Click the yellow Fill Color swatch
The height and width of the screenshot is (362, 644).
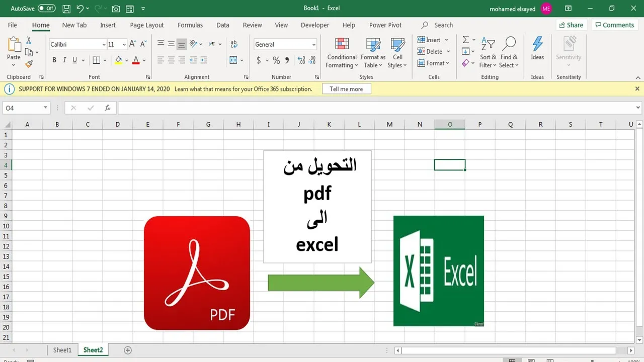(x=119, y=60)
